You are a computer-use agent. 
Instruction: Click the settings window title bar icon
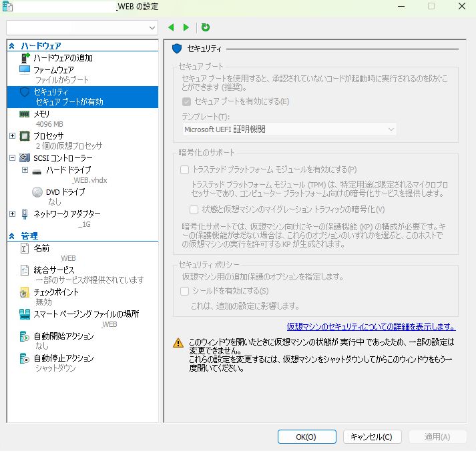point(7,7)
